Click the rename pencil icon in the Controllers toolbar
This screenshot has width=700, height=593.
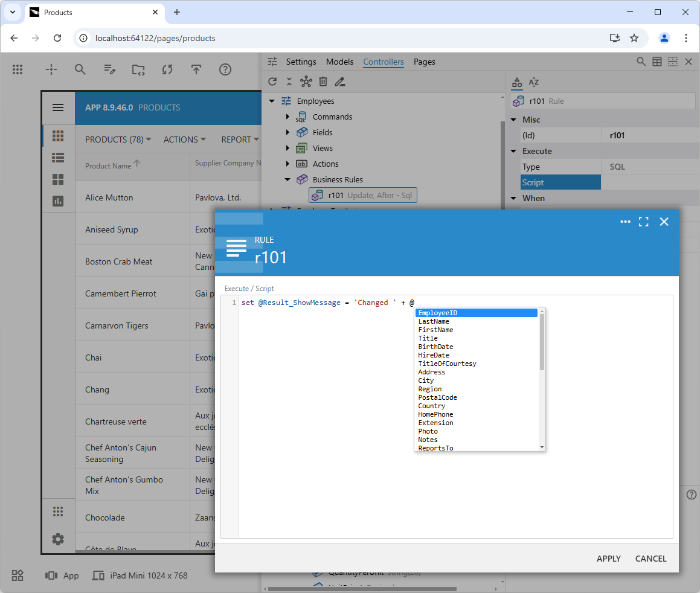[x=340, y=82]
